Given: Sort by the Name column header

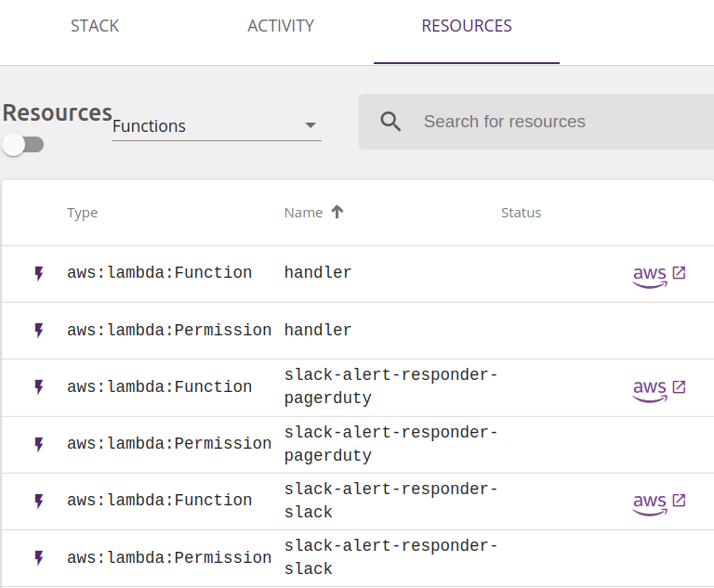Looking at the screenshot, I should click(303, 213).
